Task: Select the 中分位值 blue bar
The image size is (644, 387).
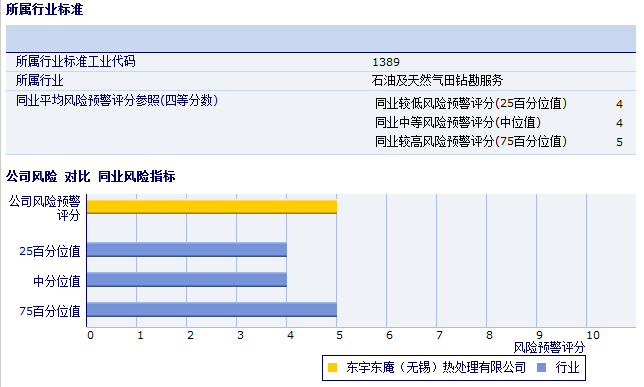Action: [x=186, y=279]
